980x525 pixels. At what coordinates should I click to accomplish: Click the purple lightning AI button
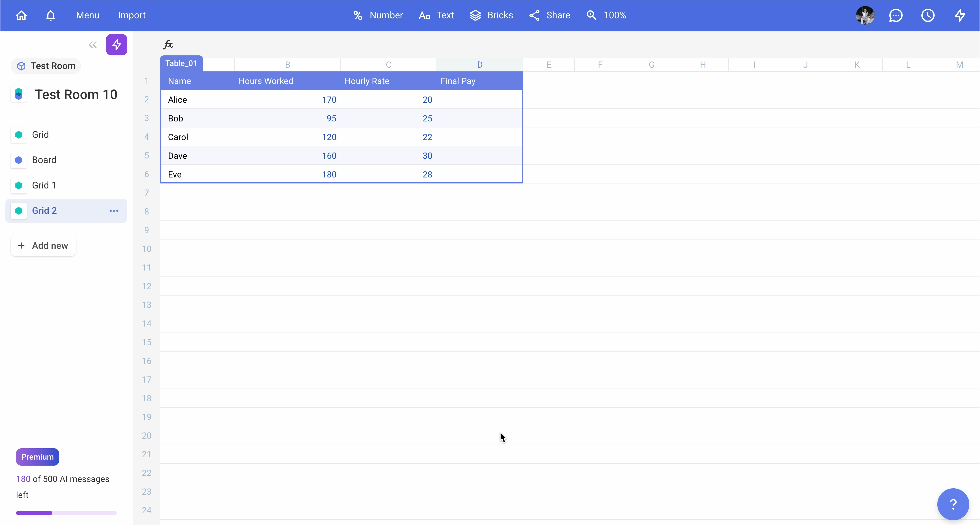click(116, 45)
